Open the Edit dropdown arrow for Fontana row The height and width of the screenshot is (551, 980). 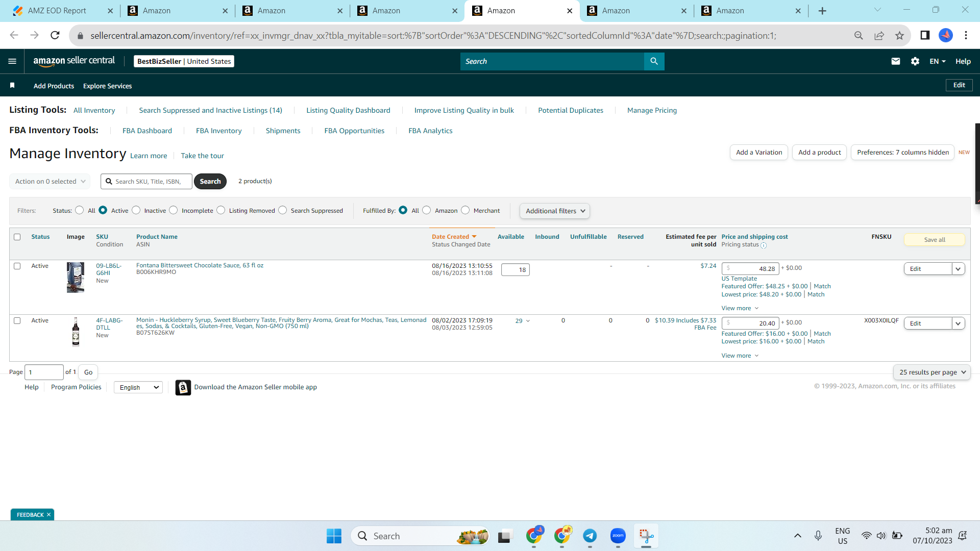coord(958,269)
